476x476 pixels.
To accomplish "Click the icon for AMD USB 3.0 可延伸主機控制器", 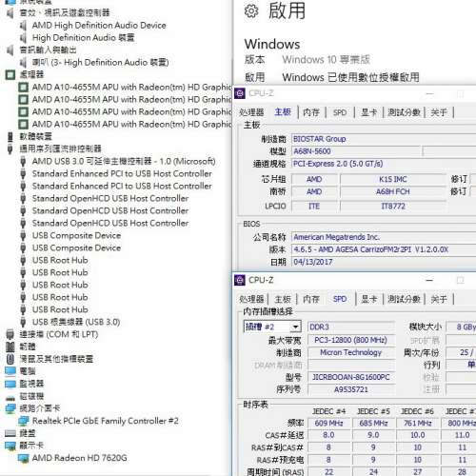I will click(23, 162).
